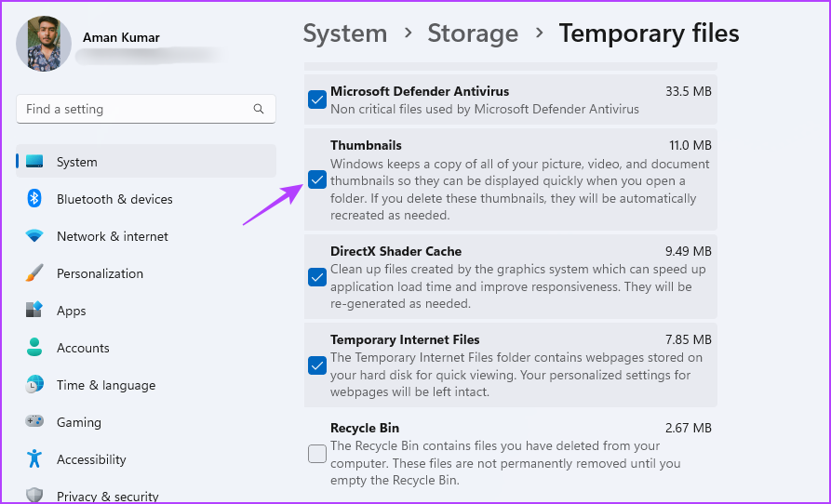Click the Personalization paintbrush icon
Screen dimensions: 831x504
tap(34, 273)
